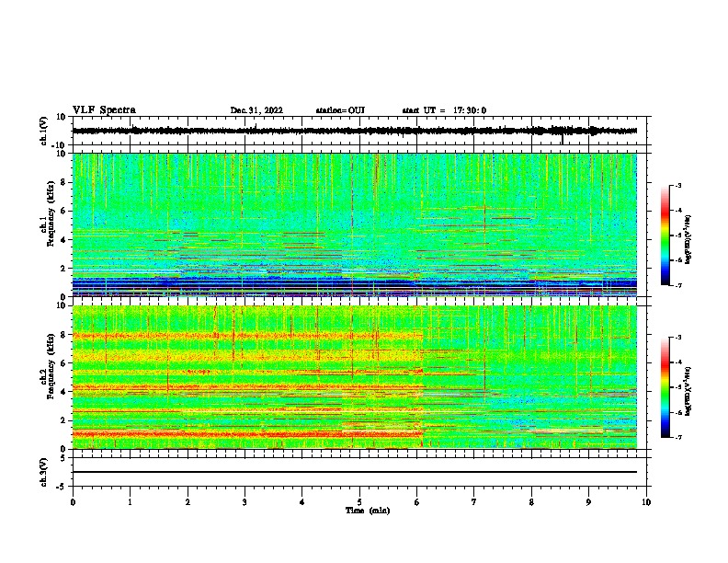Click the "-6" label on ch.2 color bar
Screen dimensions: 728x563
point(677,412)
